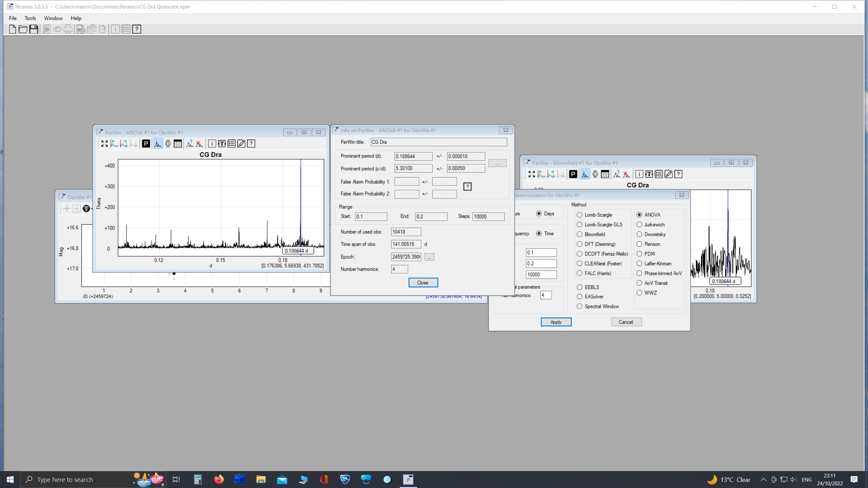Open the info icon in ANOVA PerWin toolbar
Screen dimensions: 868x488
(x=212, y=144)
